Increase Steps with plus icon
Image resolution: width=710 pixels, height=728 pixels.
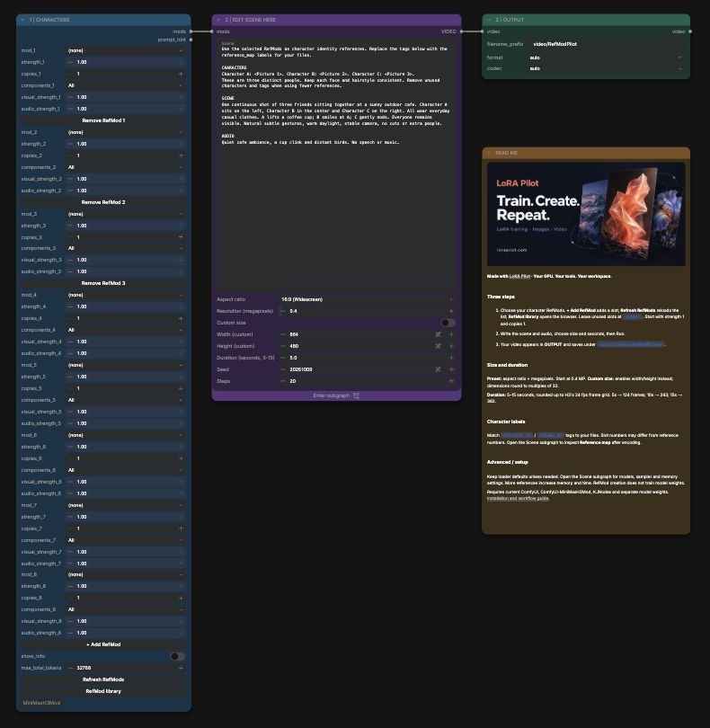click(x=451, y=381)
